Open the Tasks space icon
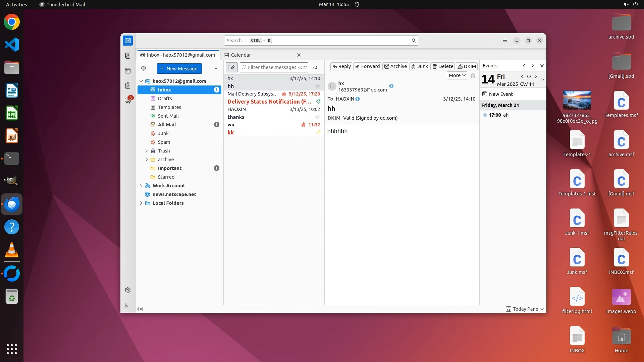This screenshot has height=362, width=644. tap(128, 86)
